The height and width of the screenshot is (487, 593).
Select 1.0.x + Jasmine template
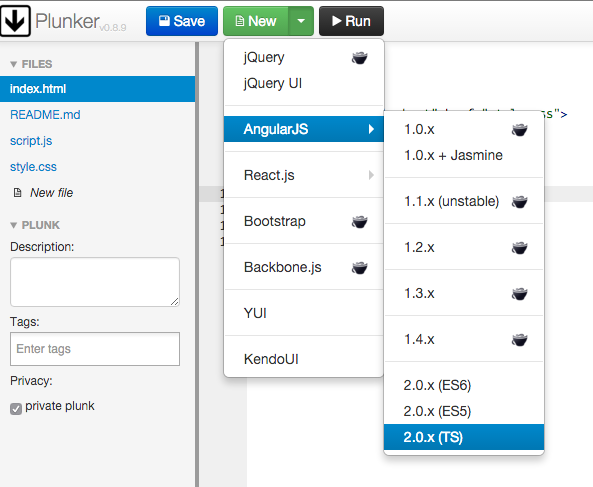464,155
